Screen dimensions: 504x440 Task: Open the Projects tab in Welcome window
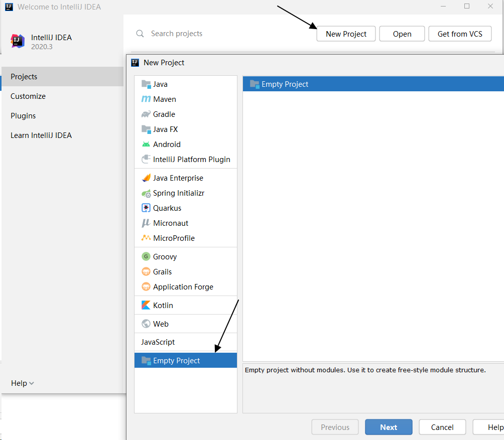pos(62,76)
